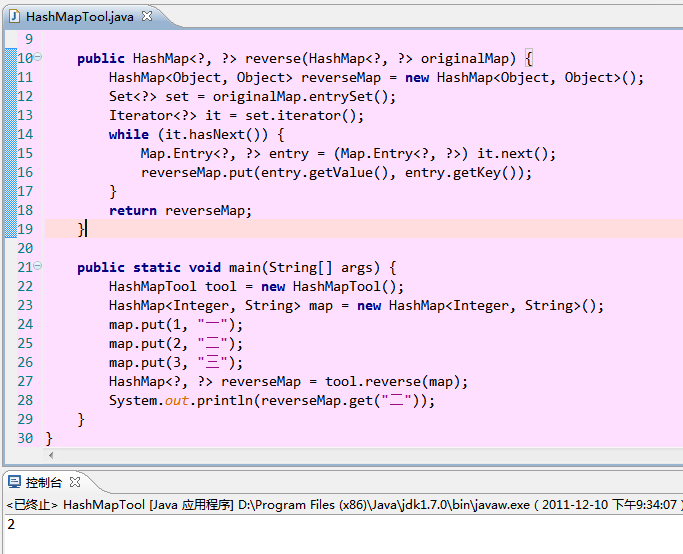This screenshot has width=683, height=554.
Task: Collapse the reverse method fold at line 10
Action: (38, 57)
